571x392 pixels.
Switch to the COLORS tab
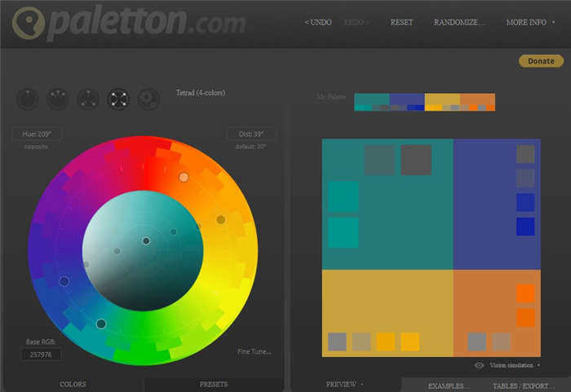pyautogui.click(x=73, y=385)
